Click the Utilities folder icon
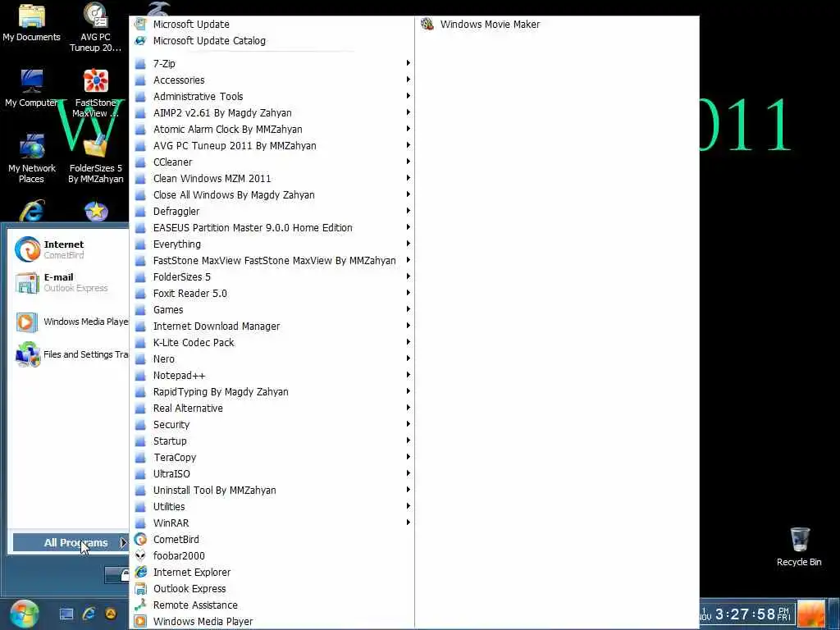 140,507
